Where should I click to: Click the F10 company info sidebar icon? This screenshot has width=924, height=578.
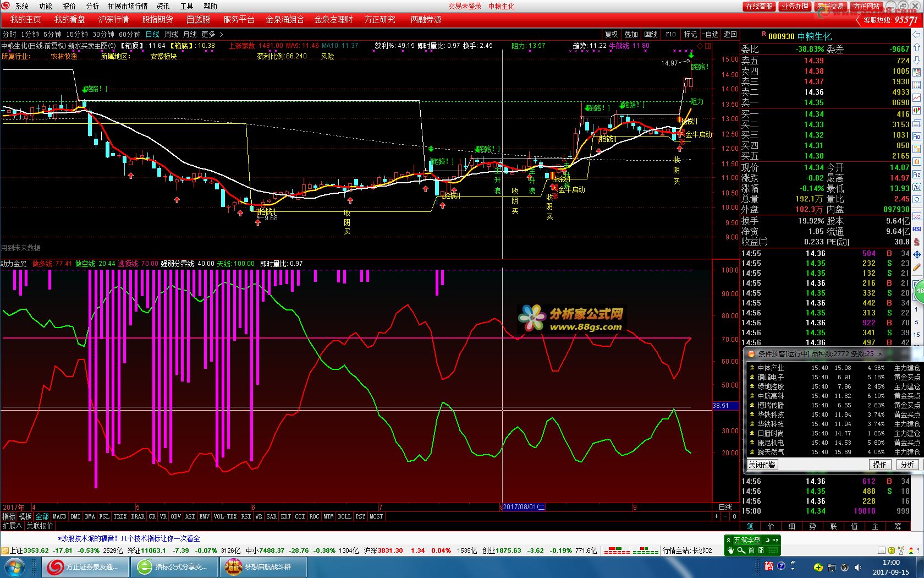point(917,136)
